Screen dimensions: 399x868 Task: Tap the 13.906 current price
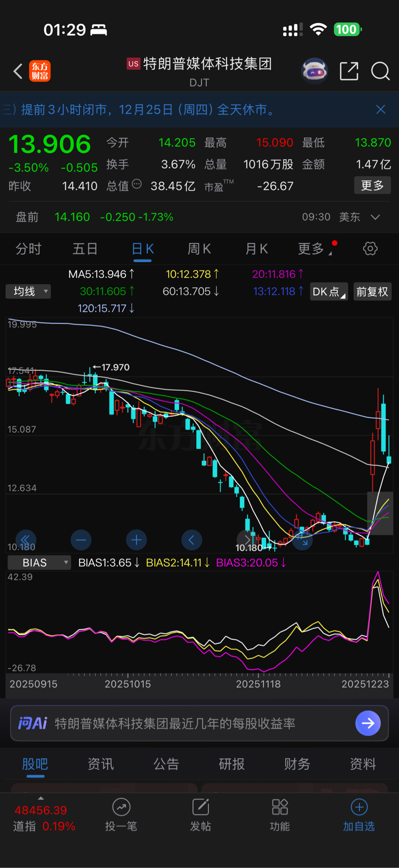tap(50, 144)
